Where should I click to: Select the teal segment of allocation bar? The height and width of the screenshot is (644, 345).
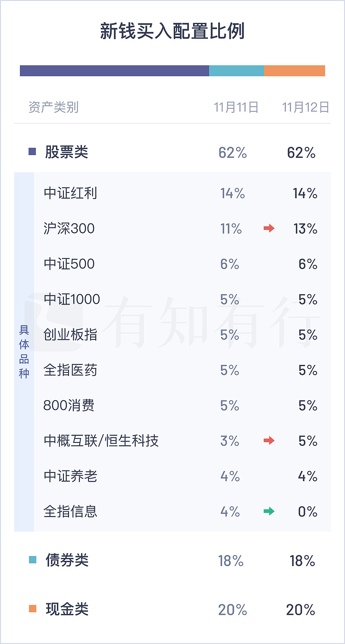coord(236,71)
